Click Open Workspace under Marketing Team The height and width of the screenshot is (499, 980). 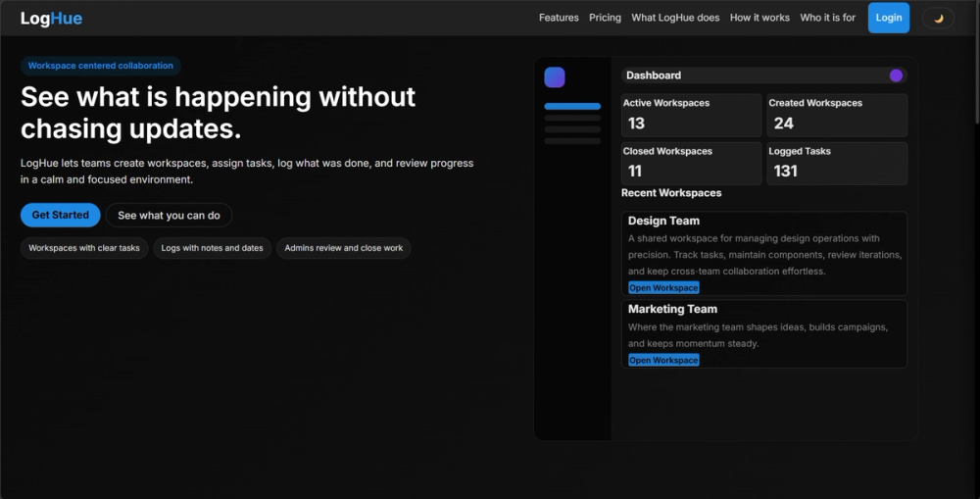[x=663, y=360]
